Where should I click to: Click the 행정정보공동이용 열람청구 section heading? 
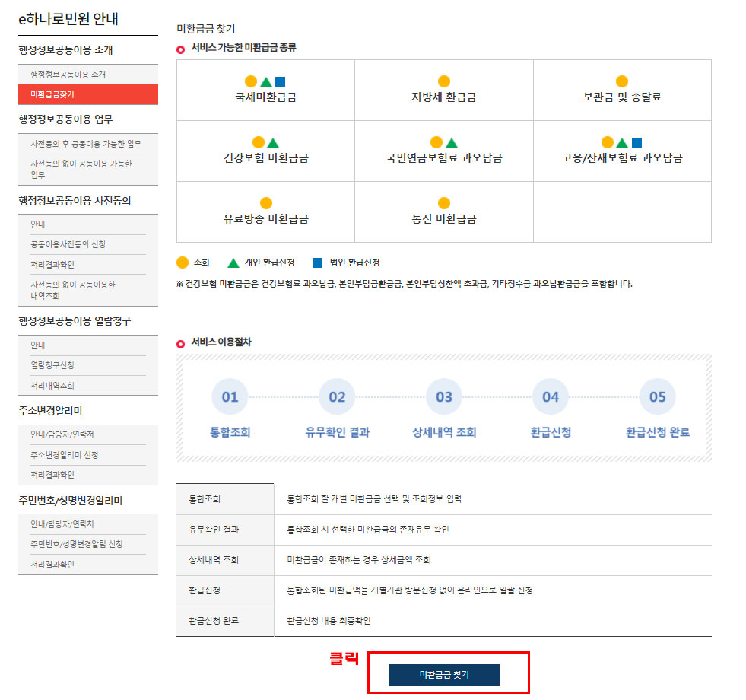(x=75, y=321)
